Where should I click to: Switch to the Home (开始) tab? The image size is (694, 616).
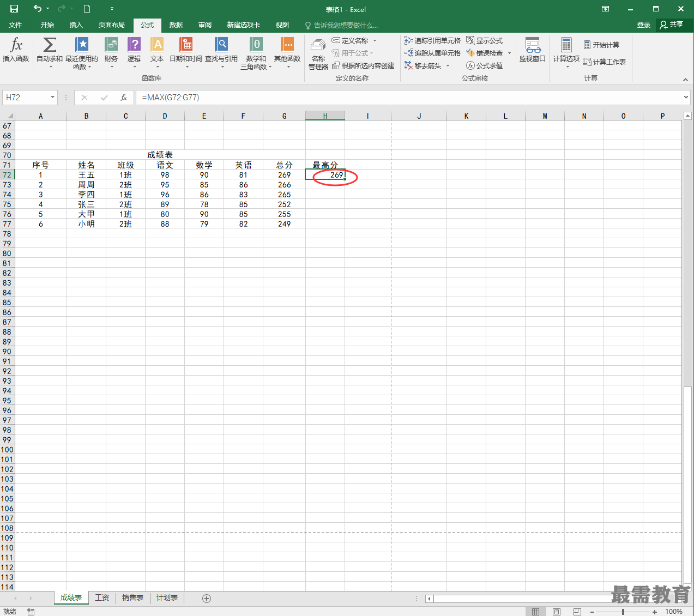47,25
